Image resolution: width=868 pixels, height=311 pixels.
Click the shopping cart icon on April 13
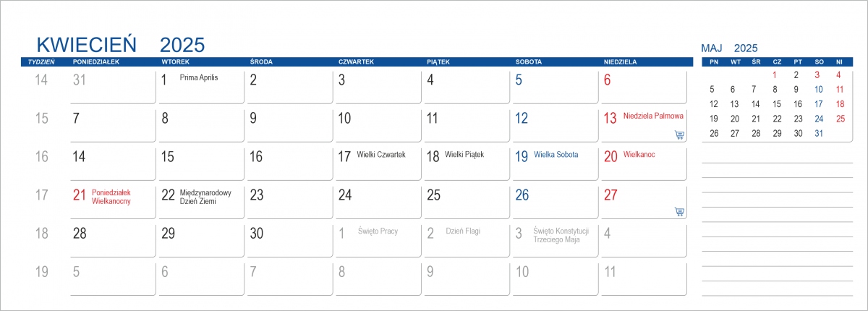pyautogui.click(x=678, y=135)
